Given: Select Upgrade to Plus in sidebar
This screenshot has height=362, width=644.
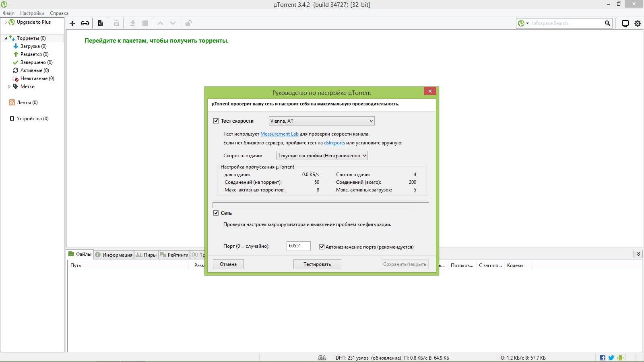Looking at the screenshot, I should click(x=34, y=22).
